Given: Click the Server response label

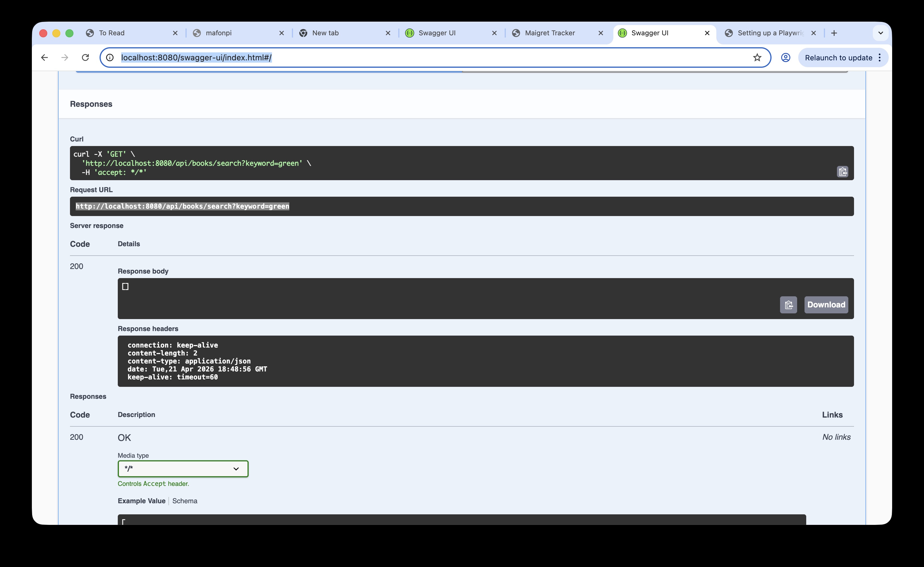Looking at the screenshot, I should point(96,225).
